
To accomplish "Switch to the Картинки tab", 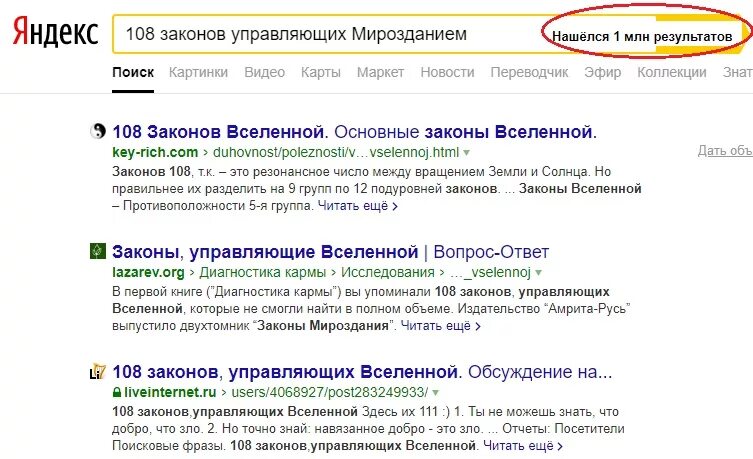I will (x=198, y=72).
